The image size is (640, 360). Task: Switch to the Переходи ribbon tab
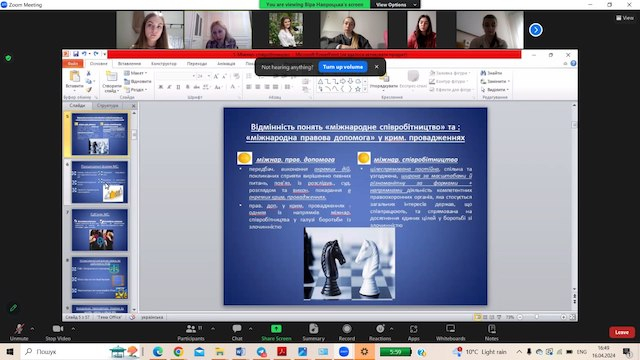point(197,64)
